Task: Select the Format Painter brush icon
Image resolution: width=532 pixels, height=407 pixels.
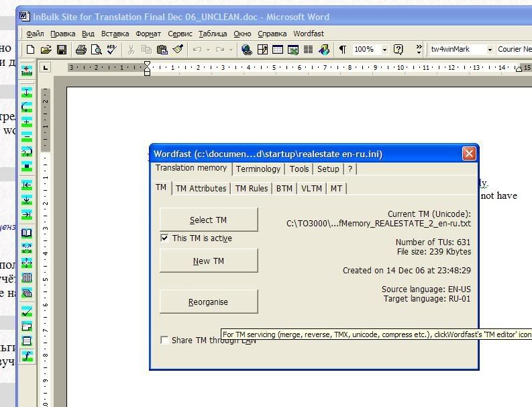Action: point(178,50)
